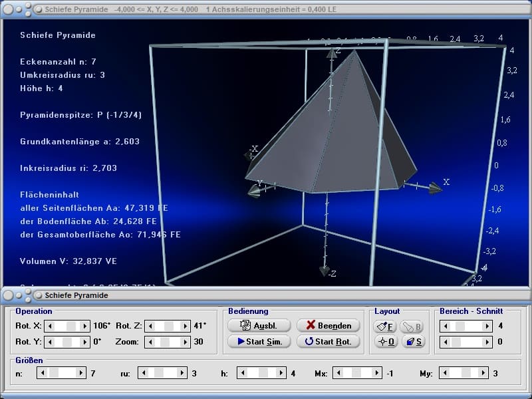This screenshot has height=399, width=532.
Task: Increase height h with right arrow
Action: pos(281,373)
